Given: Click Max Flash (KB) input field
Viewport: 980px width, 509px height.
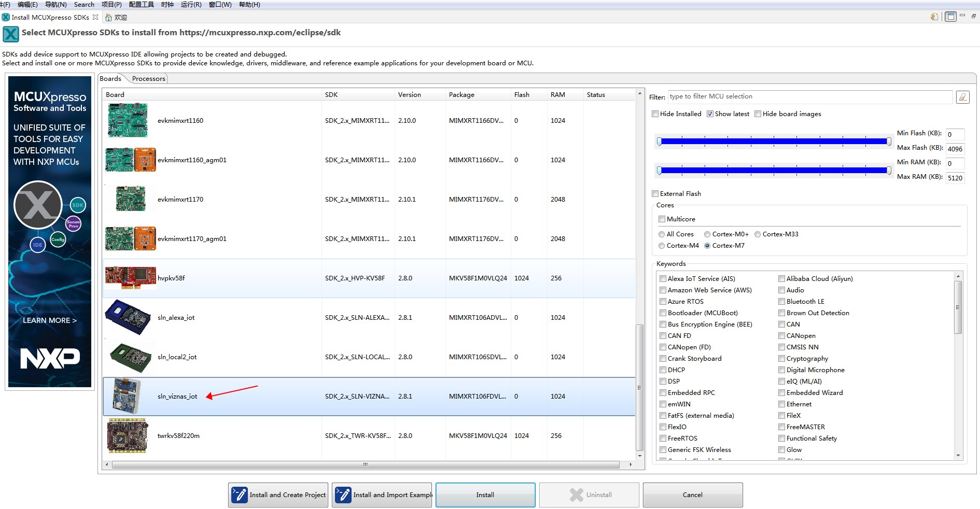Looking at the screenshot, I should (955, 149).
